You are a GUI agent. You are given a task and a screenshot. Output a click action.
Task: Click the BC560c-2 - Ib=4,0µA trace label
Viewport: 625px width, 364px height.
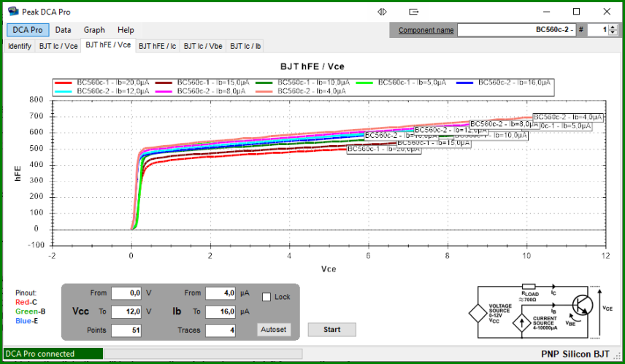pyautogui.click(x=567, y=117)
